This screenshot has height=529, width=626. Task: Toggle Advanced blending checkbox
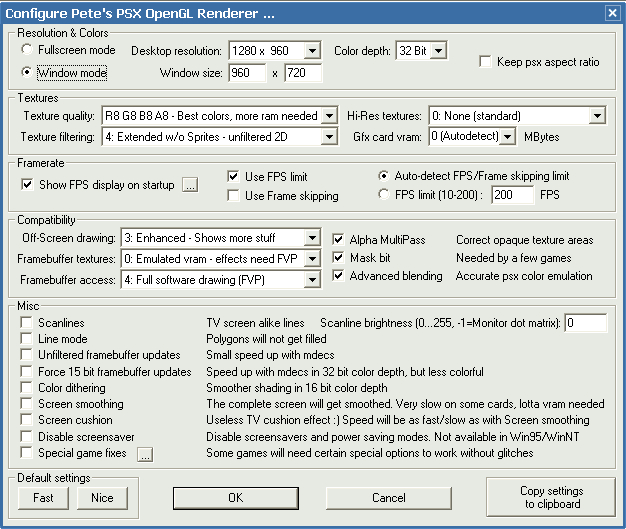pyautogui.click(x=338, y=275)
